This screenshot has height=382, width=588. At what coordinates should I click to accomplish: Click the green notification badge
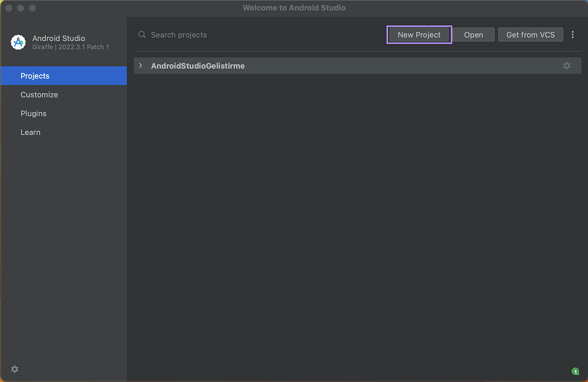(575, 371)
